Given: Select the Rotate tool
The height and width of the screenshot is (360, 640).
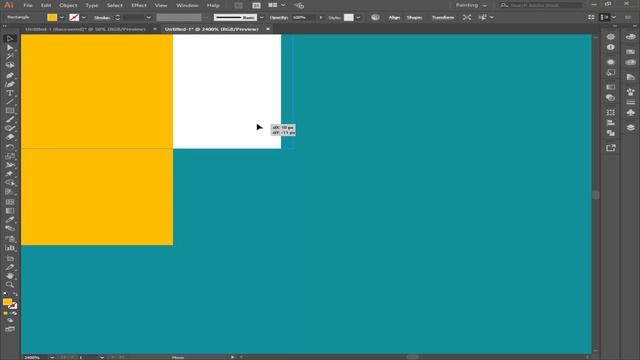Looking at the screenshot, I should pos(10,147).
